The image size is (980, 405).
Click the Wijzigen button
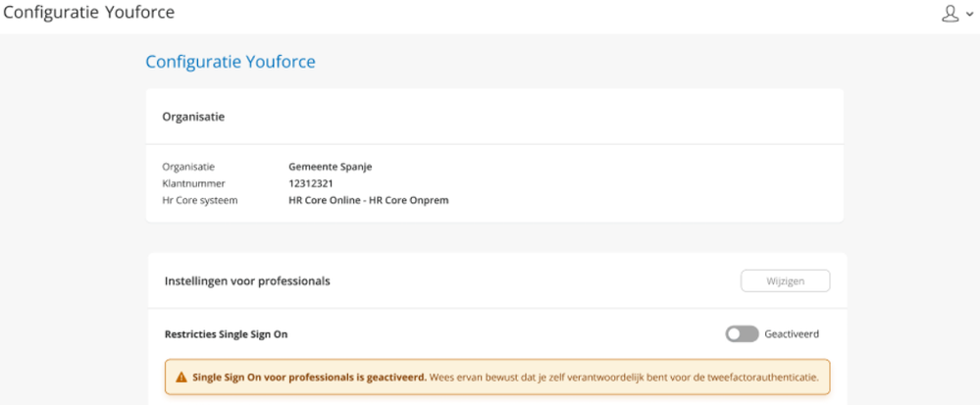tap(785, 281)
